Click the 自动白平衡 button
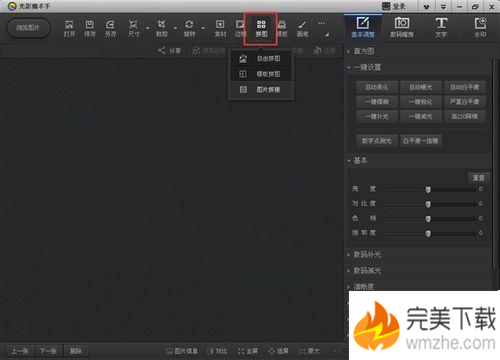The width and height of the screenshot is (500, 360). tap(465, 87)
